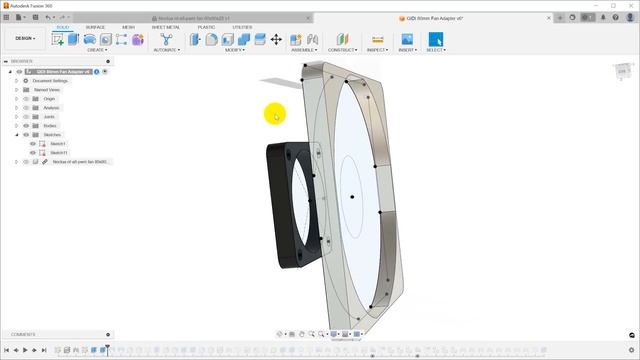Expand the Bodies folder
The width and height of the screenshot is (640, 360).
tap(16, 126)
